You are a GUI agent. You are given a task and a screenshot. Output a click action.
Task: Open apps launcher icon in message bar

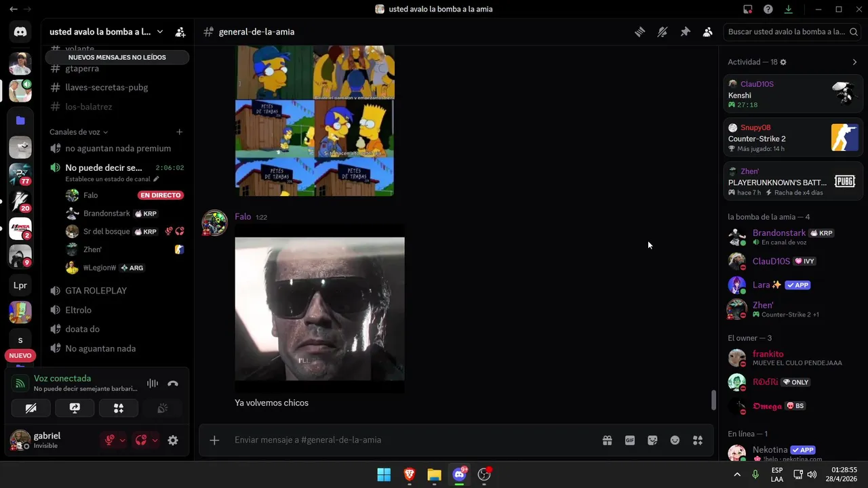[698, 441]
